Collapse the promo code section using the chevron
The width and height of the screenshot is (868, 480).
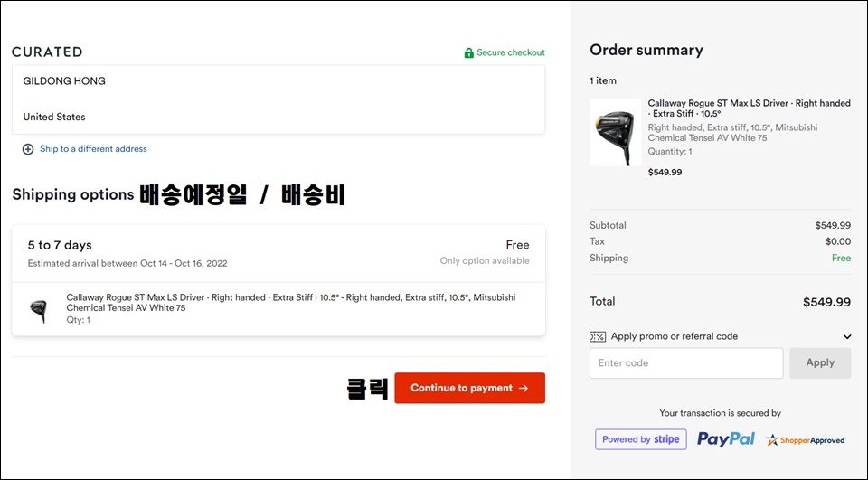(846, 336)
